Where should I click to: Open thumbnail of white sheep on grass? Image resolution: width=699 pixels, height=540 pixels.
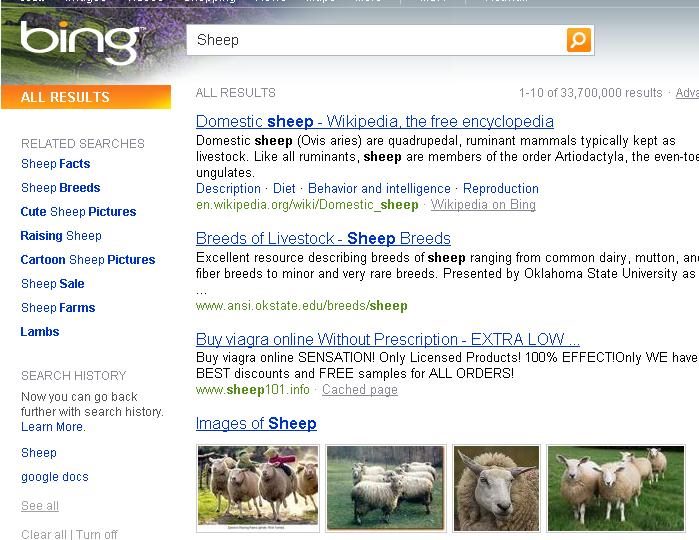click(616, 488)
